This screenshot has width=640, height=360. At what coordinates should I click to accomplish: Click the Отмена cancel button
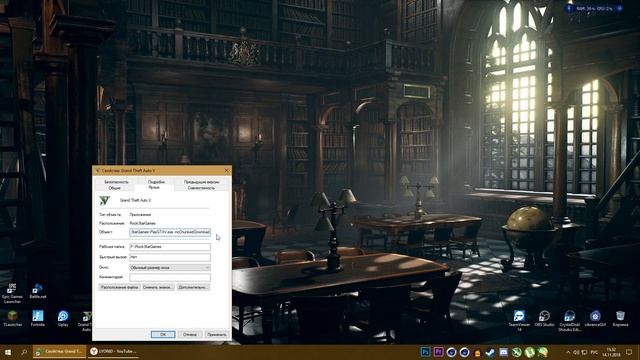pos(190,334)
